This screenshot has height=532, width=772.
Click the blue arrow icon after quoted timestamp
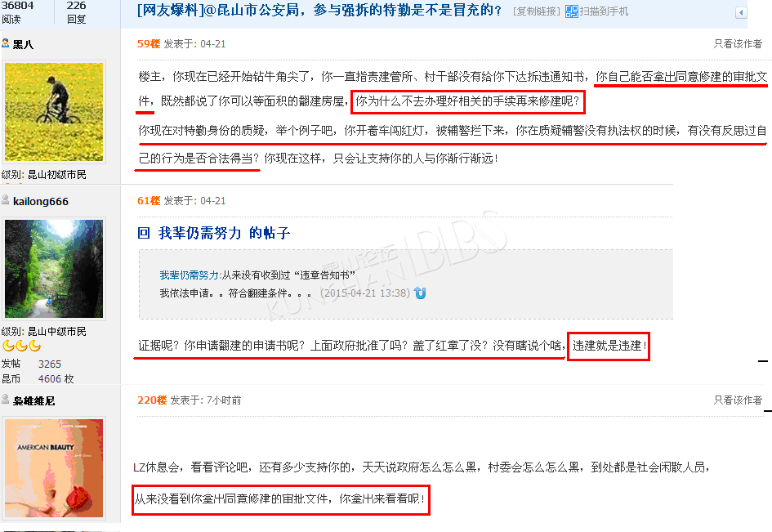(x=420, y=293)
